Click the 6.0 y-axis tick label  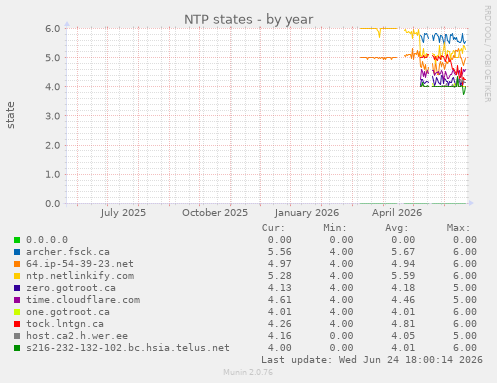point(53,29)
